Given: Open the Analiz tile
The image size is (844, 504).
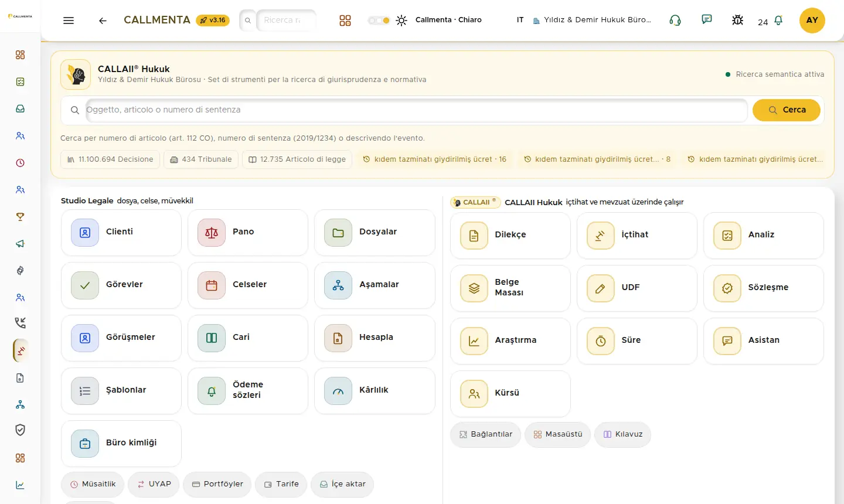Looking at the screenshot, I should point(764,235).
